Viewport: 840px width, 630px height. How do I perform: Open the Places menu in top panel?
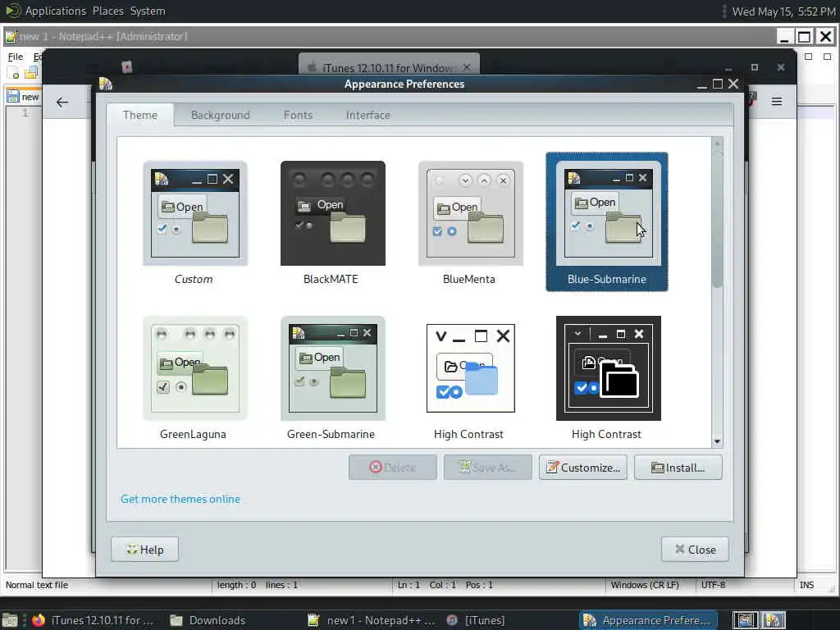click(107, 11)
